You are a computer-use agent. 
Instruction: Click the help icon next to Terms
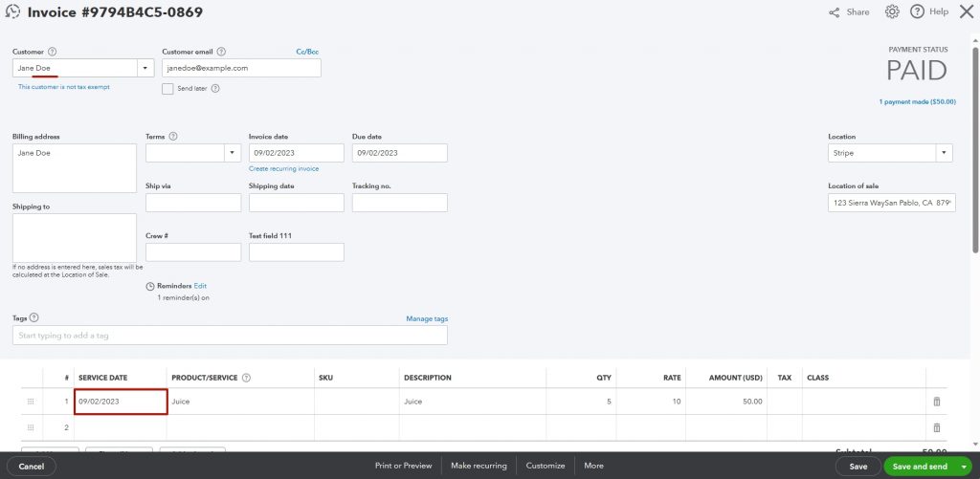173,136
